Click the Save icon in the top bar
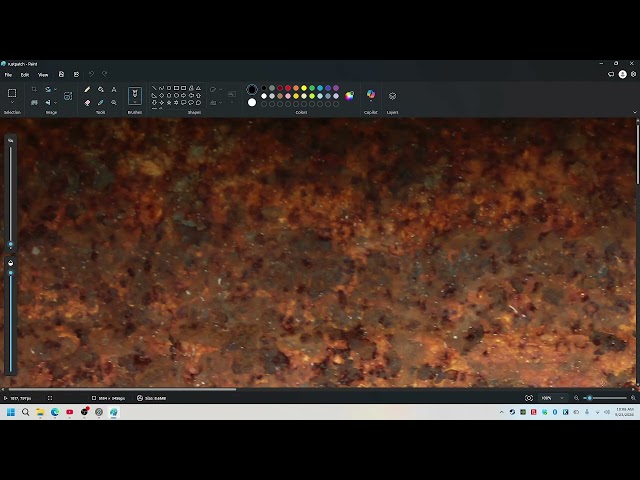The image size is (640, 480). (x=61, y=74)
